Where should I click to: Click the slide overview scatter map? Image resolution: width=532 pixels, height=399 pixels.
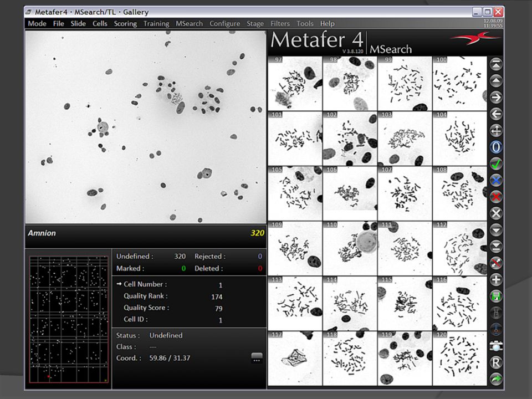pyautogui.click(x=69, y=319)
